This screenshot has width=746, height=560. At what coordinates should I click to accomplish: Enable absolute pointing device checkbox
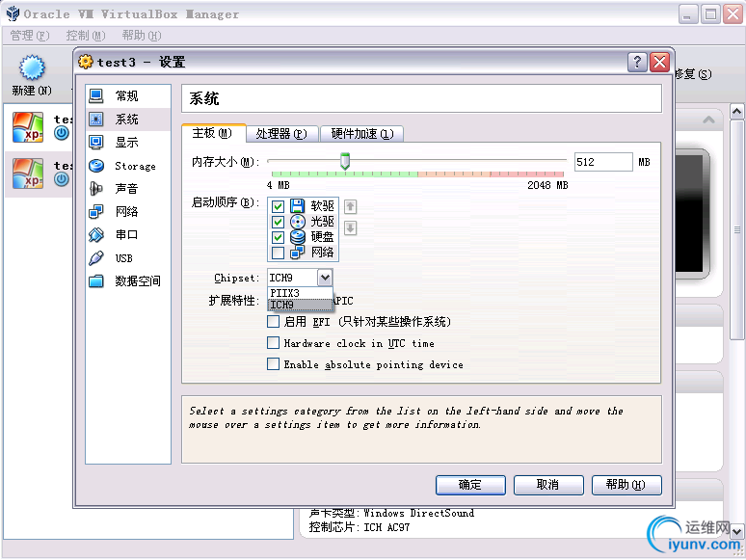tap(273, 364)
